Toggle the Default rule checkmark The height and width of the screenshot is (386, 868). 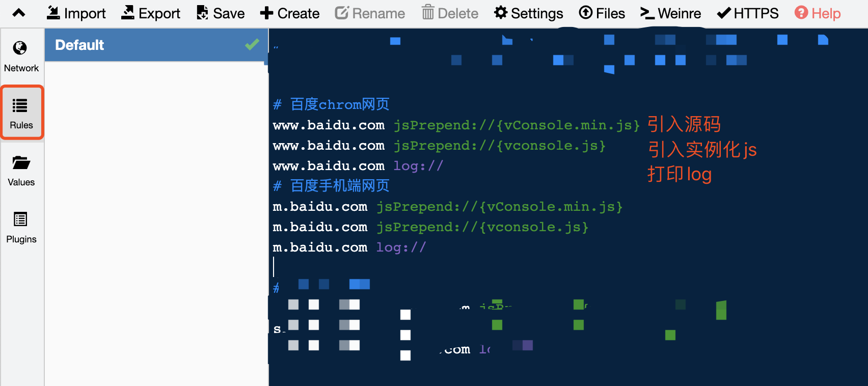(x=251, y=45)
